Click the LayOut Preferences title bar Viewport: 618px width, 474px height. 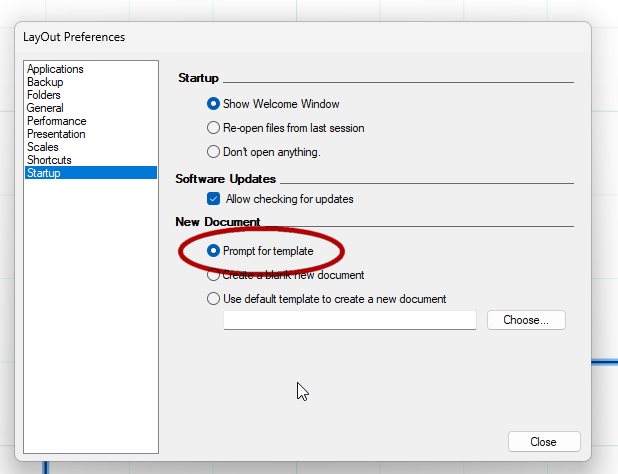(x=303, y=37)
